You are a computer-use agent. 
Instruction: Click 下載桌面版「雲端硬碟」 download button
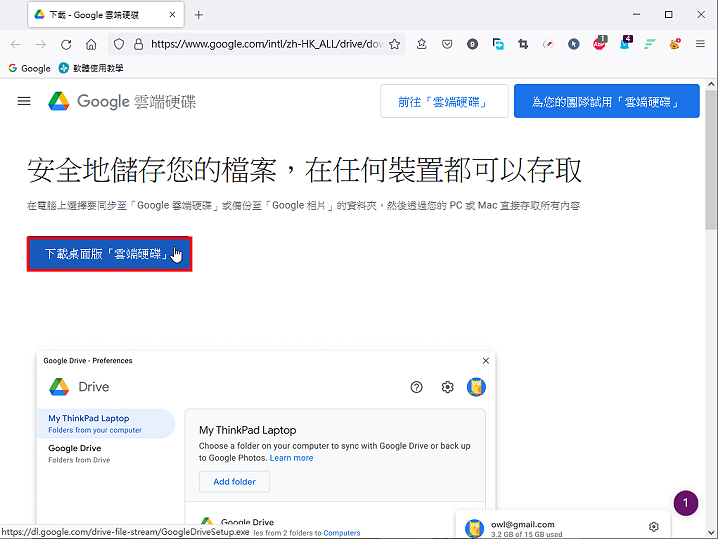click(x=109, y=254)
